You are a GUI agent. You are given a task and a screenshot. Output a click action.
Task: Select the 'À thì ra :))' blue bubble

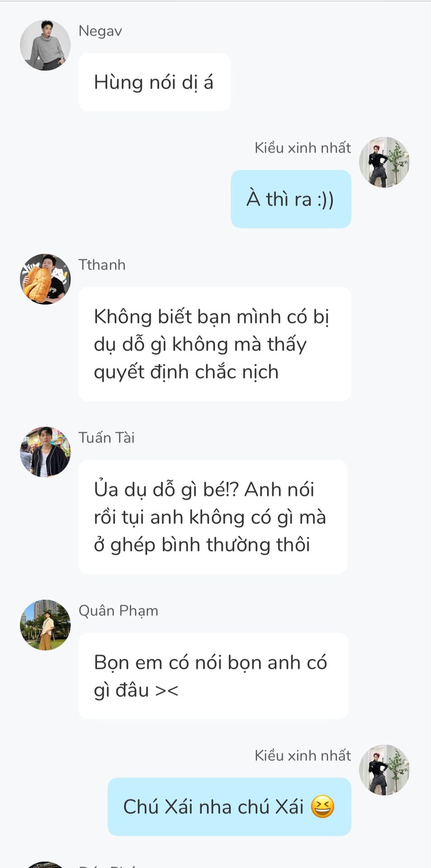coord(291,199)
